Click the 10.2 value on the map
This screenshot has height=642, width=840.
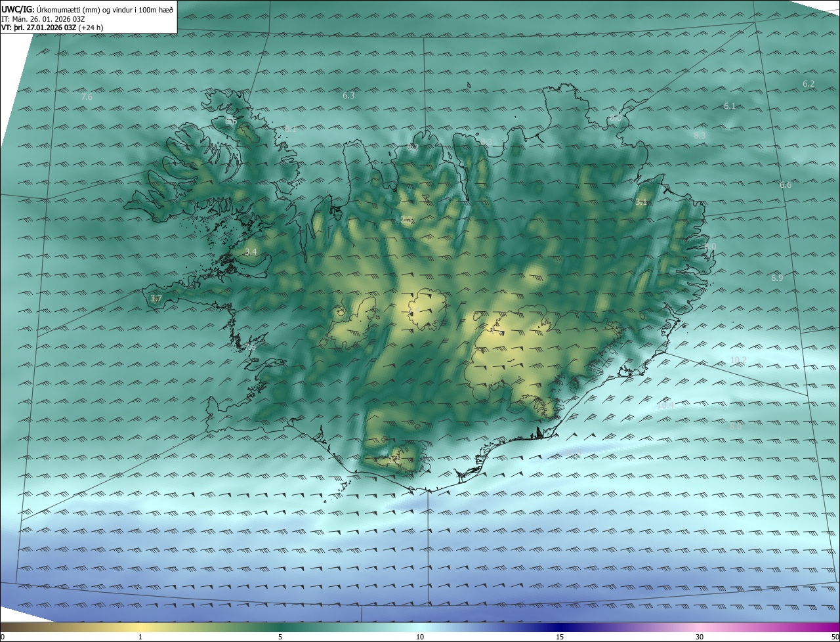738,360
